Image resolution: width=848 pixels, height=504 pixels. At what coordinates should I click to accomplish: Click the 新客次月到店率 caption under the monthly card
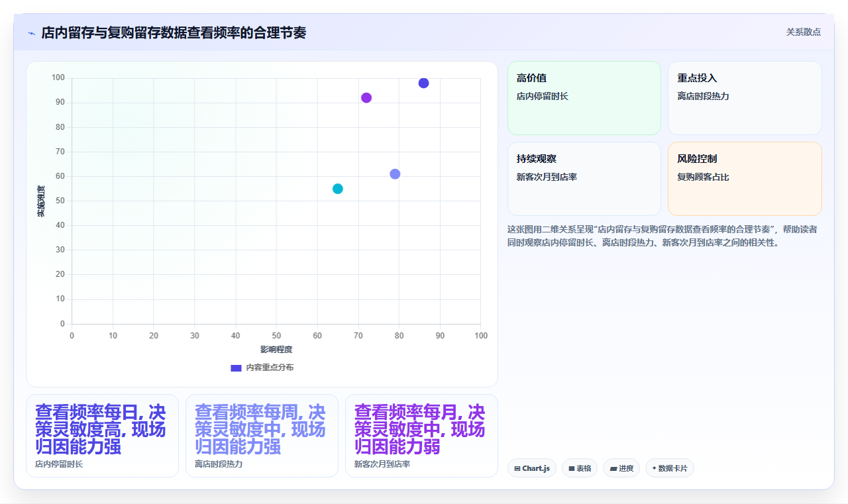(382, 464)
